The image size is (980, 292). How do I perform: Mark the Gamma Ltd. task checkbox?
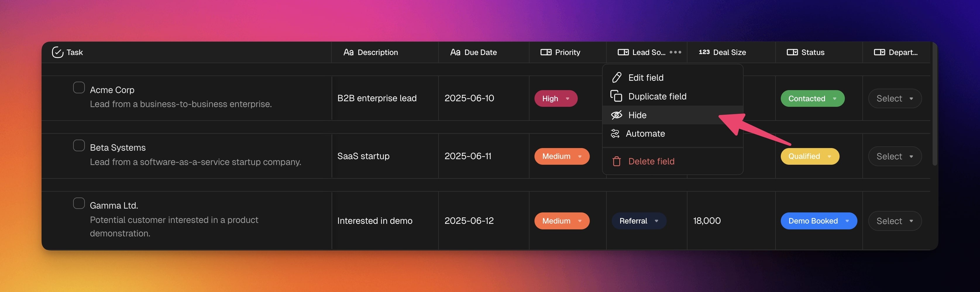coord(79,203)
